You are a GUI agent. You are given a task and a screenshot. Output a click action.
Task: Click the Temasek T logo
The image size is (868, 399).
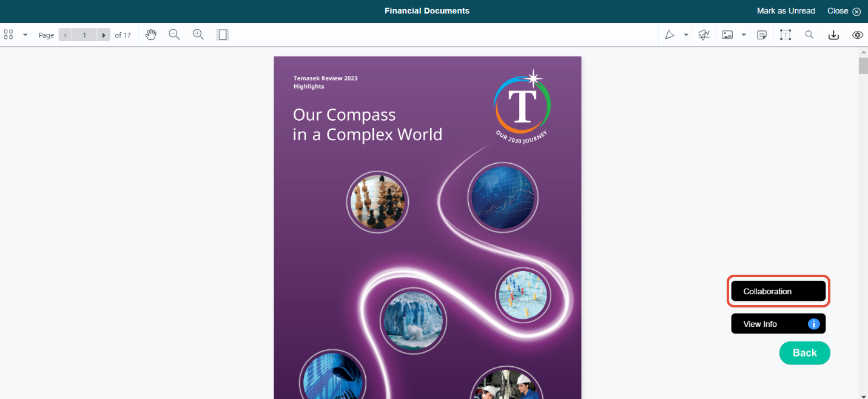point(523,106)
